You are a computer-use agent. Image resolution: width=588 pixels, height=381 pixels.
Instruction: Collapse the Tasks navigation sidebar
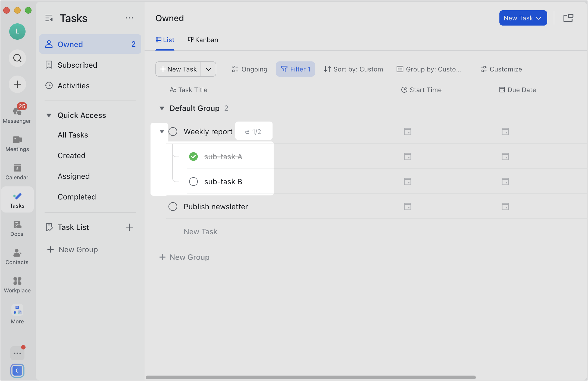point(49,18)
